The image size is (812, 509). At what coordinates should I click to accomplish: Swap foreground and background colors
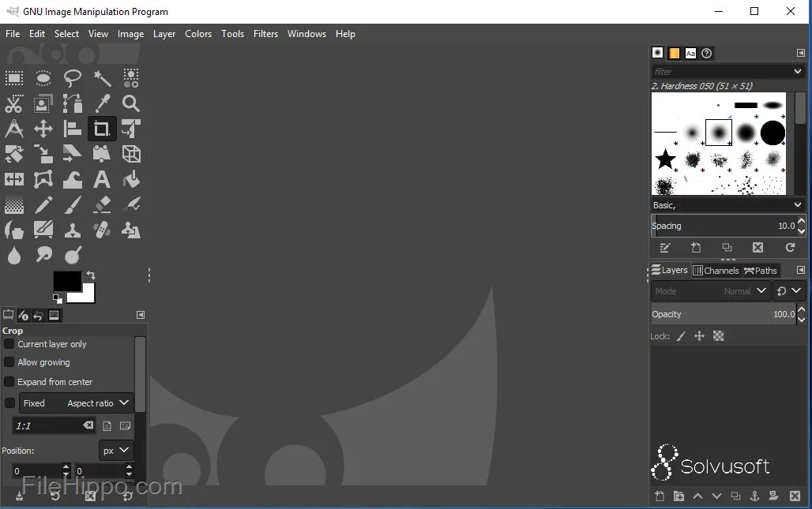click(91, 275)
